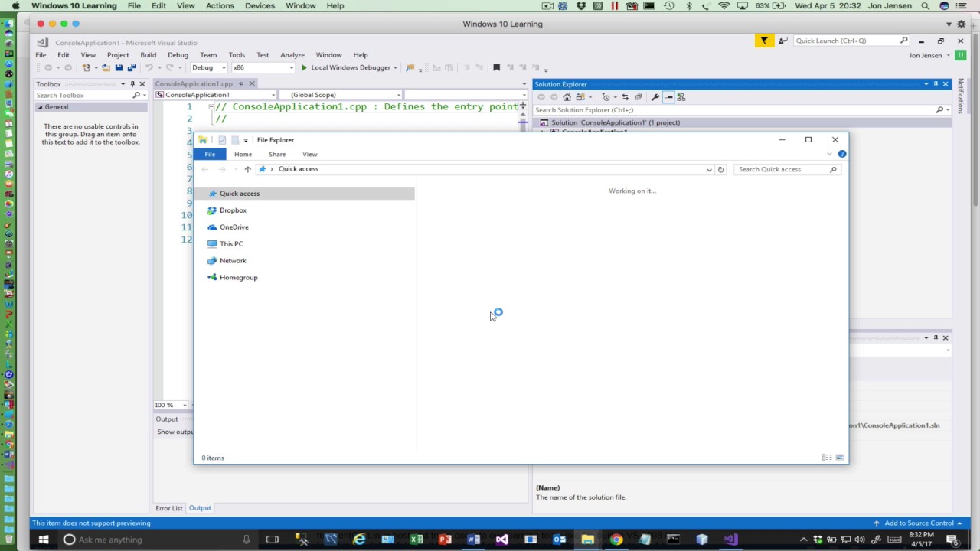Open the blue File tab in File Explorer
This screenshot has width=980, height=551.
tap(210, 154)
